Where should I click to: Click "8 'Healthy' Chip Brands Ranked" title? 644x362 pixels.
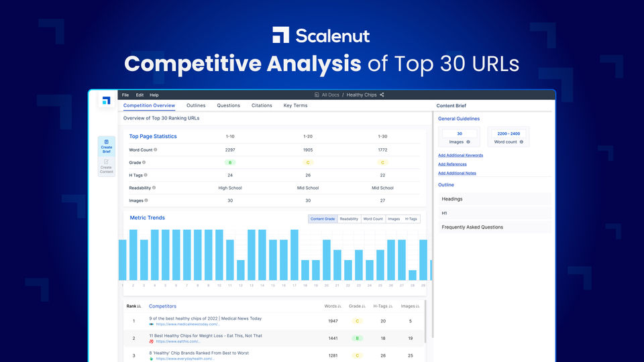click(199, 353)
